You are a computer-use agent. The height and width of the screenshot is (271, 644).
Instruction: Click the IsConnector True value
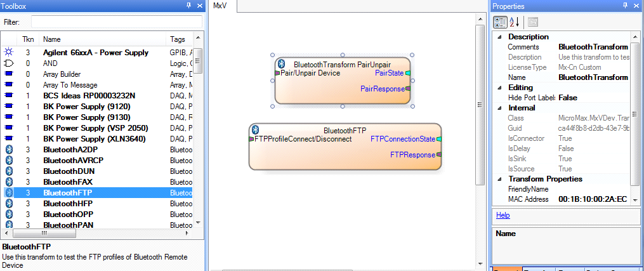(565, 138)
